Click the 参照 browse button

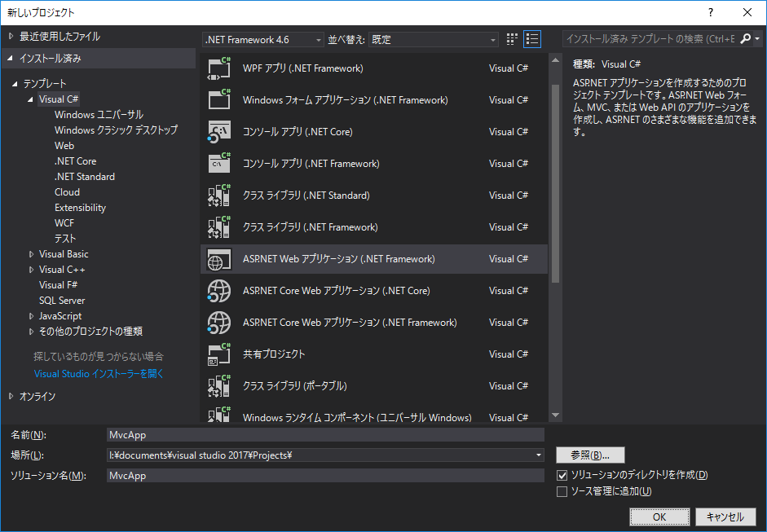(590, 455)
